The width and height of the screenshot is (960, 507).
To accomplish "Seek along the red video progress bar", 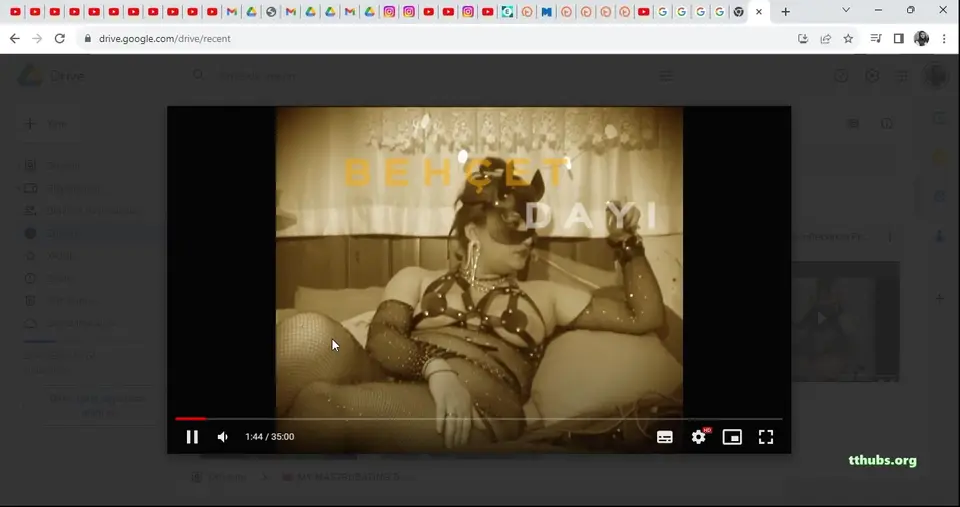I will coord(479,419).
